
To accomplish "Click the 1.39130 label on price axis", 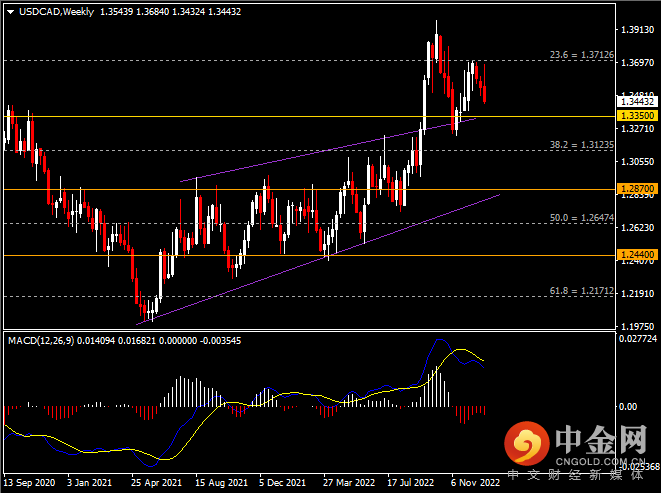I will click(x=638, y=31).
